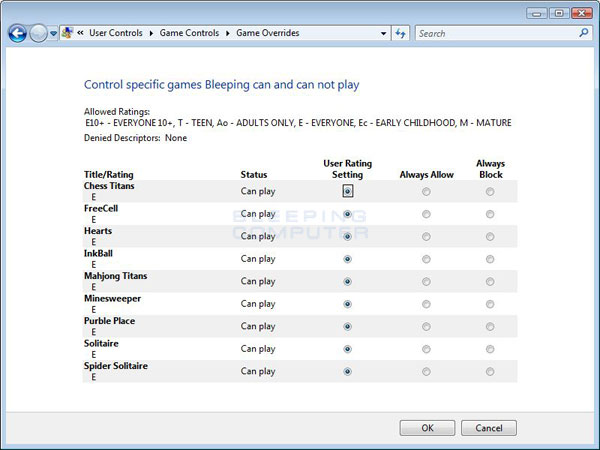Set Solitaire to Always Allow

coord(426,349)
